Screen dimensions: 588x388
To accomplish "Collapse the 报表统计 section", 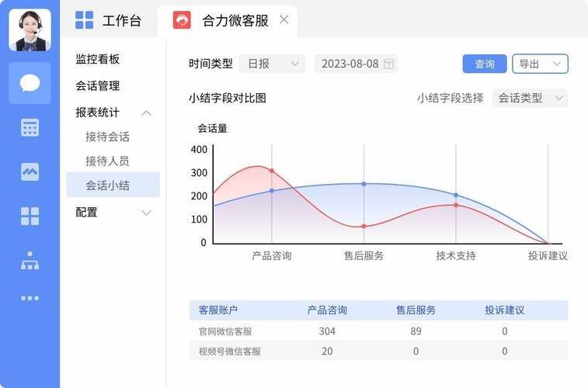I will pos(146,113).
